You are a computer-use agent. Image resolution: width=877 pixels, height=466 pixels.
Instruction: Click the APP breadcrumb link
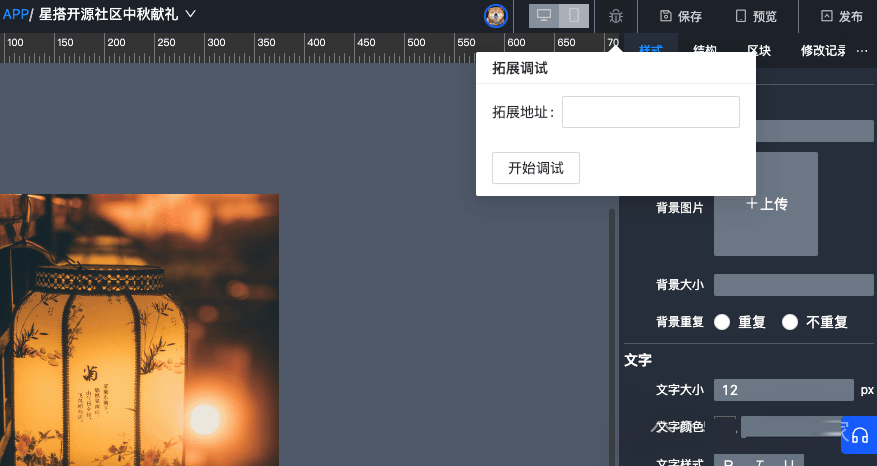point(15,14)
